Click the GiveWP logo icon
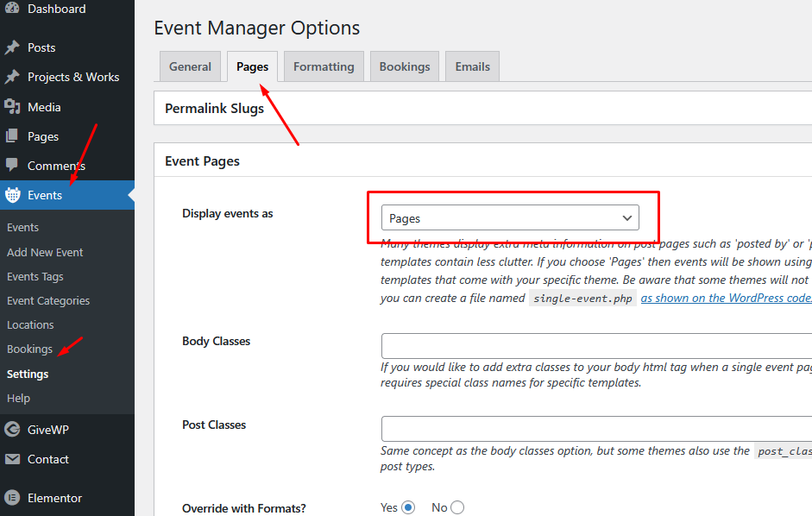Viewport: 812px width, 516px height. [x=12, y=429]
